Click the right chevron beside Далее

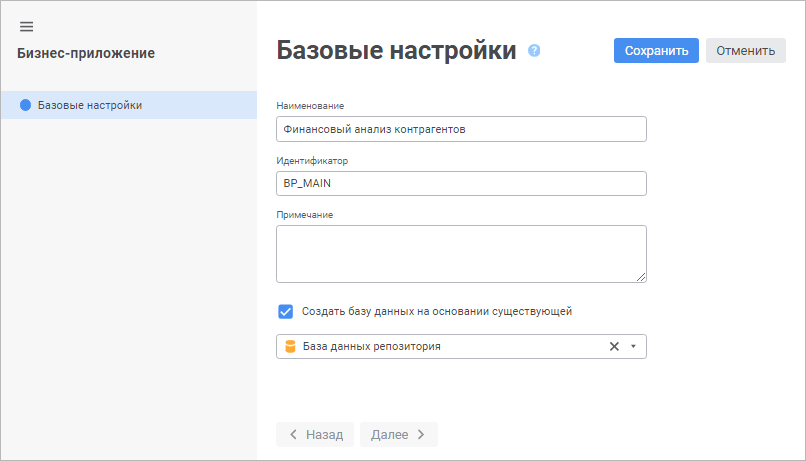(421, 435)
